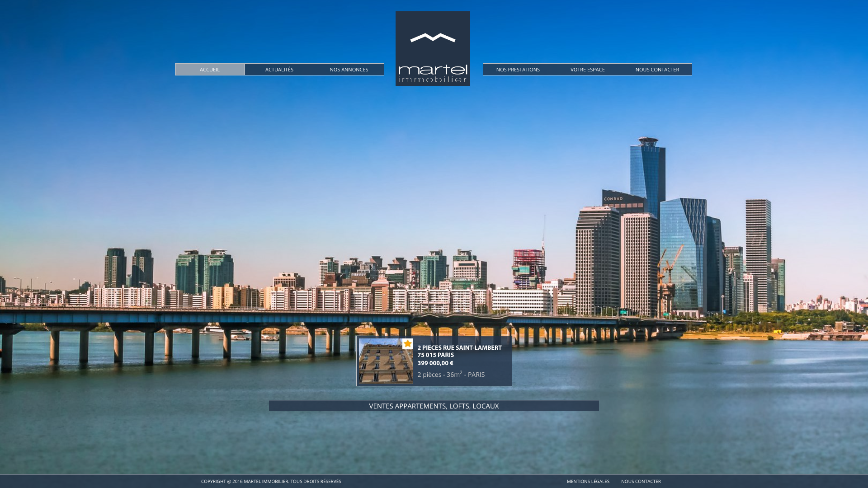Click Nous Contacter in top navigation

click(x=657, y=69)
